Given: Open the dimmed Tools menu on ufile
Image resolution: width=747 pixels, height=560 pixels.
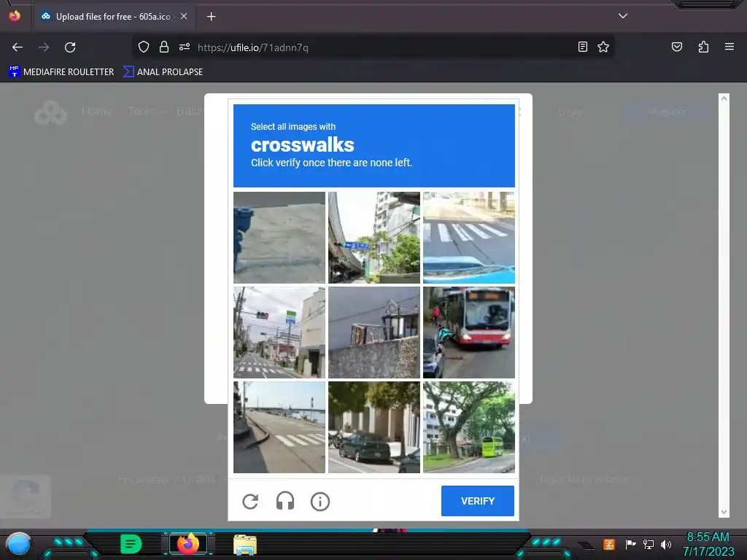Looking at the screenshot, I should click(146, 111).
